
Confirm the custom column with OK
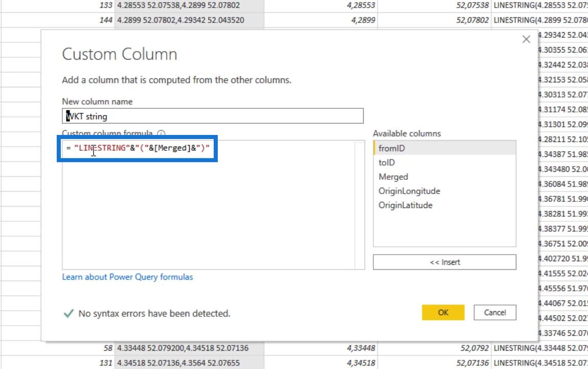(x=443, y=312)
